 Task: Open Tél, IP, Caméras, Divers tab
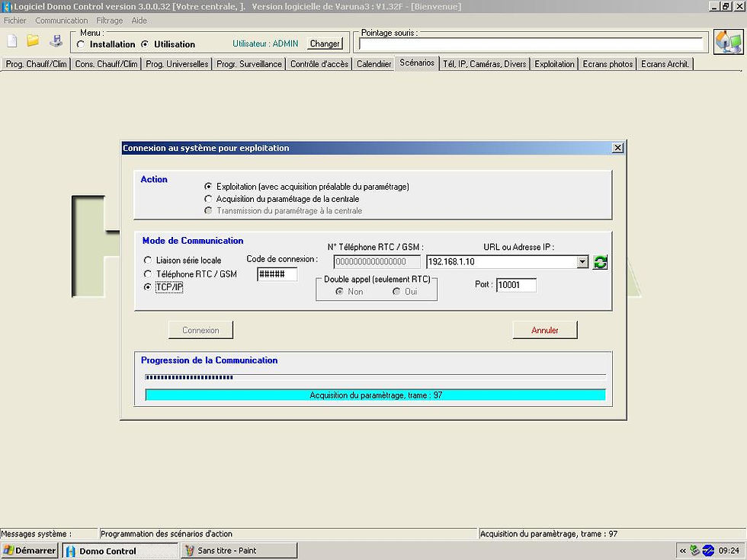485,64
